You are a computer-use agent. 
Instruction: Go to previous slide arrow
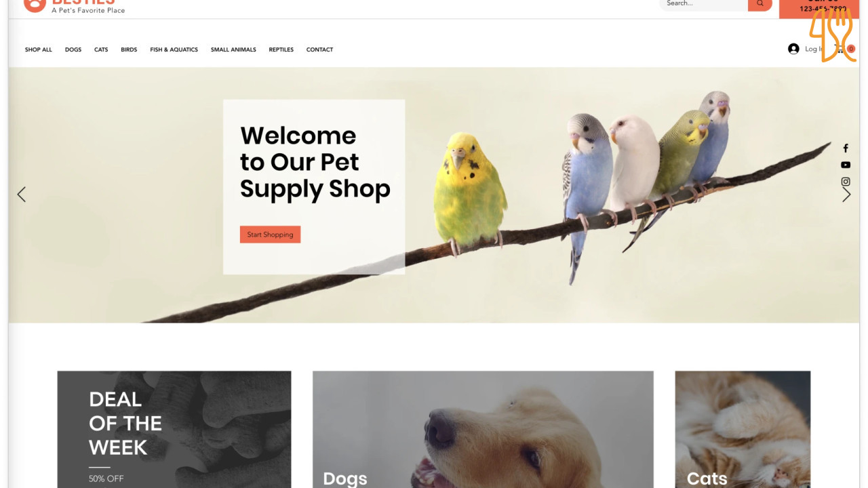point(22,195)
